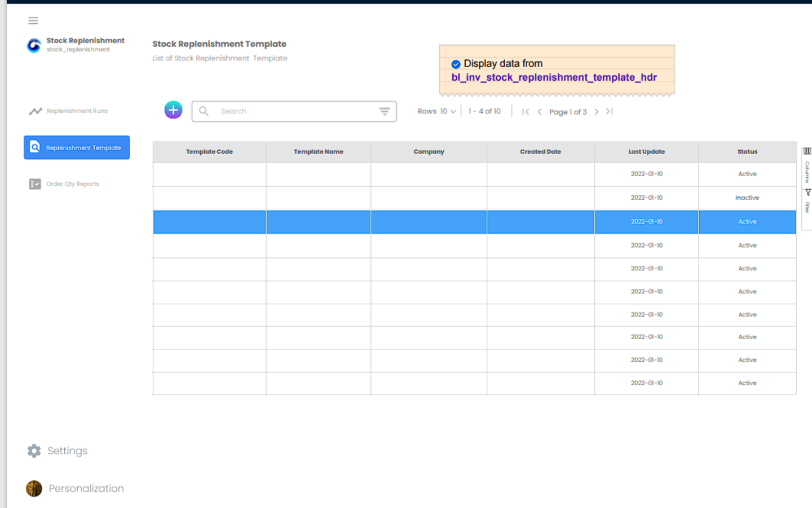Screen dimensions: 812x508
Task: Open Personalization via the avatar
Action: point(34,488)
